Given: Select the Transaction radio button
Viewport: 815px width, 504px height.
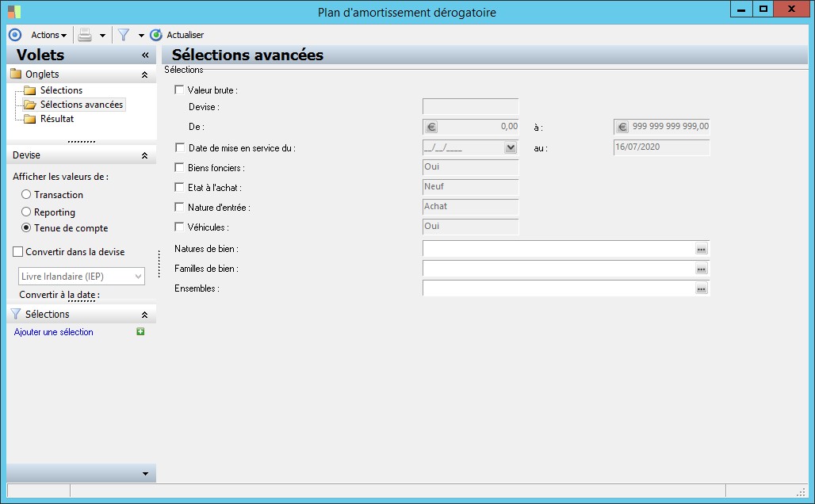Looking at the screenshot, I should point(26,194).
